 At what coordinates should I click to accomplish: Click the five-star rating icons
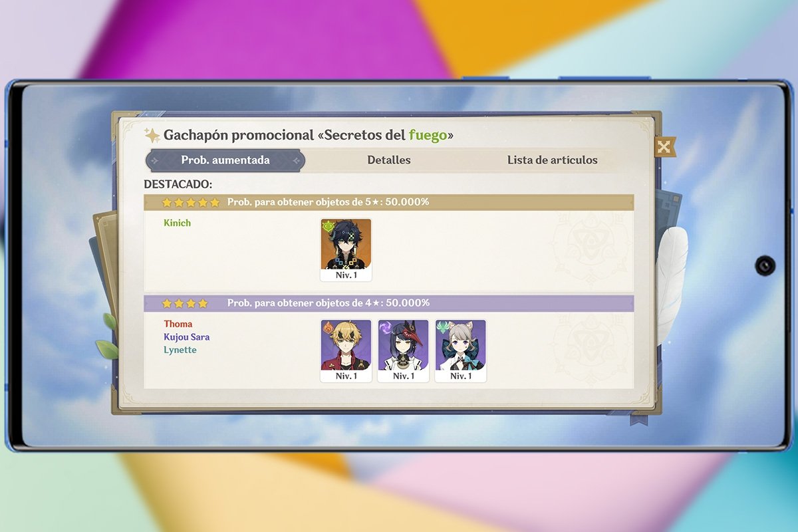[191, 202]
